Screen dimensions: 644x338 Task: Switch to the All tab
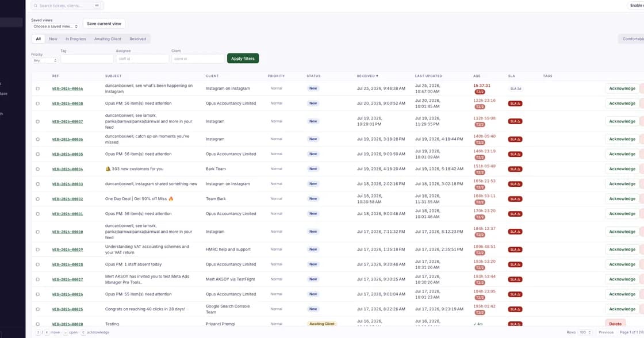click(x=38, y=39)
